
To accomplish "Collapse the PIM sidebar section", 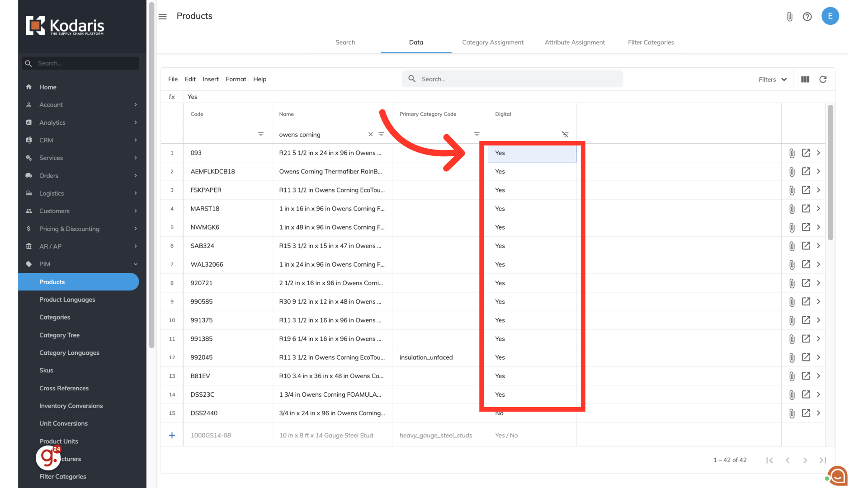I will point(135,264).
